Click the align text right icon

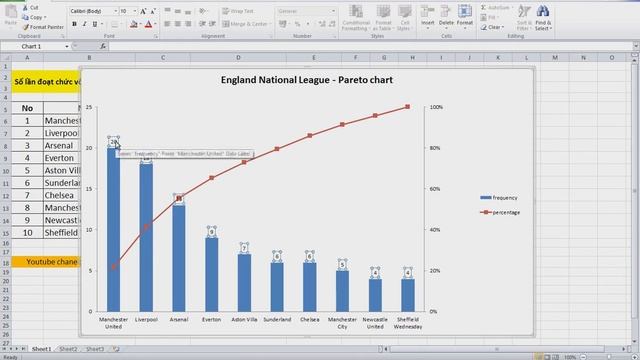tap(188, 24)
